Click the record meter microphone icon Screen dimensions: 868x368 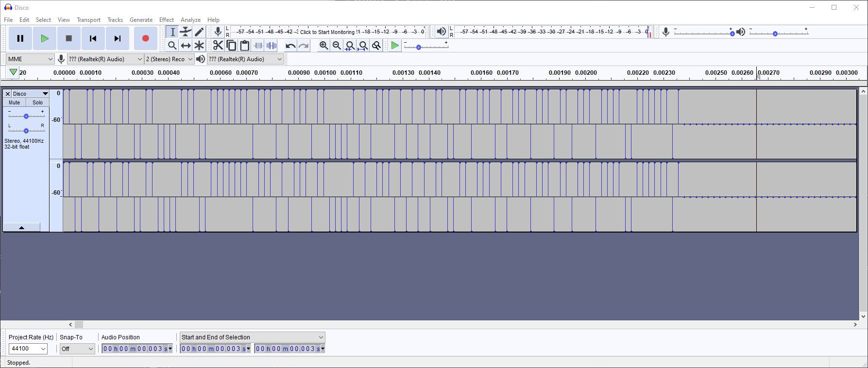click(x=218, y=32)
